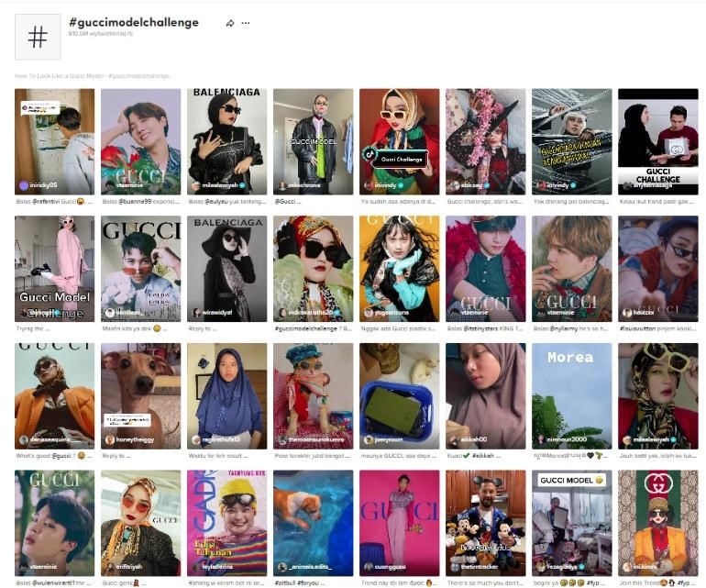Click the share arrow icon beside the hashtag title
The width and height of the screenshot is (706, 588).
click(230, 23)
